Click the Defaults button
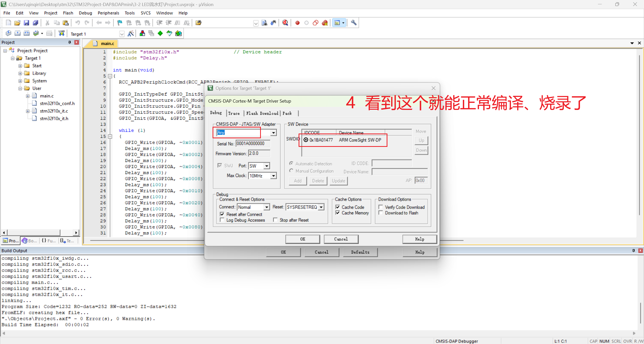Screen dimensions: 644x344 coord(360,252)
